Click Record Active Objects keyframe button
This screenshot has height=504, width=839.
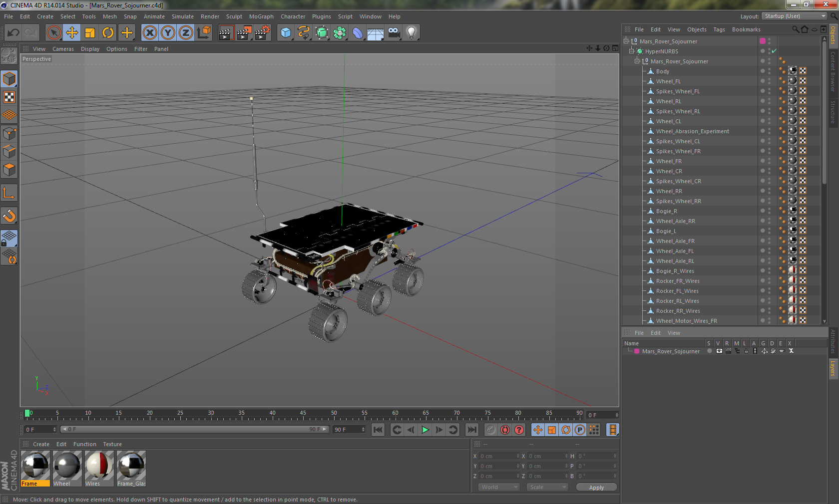pos(491,430)
